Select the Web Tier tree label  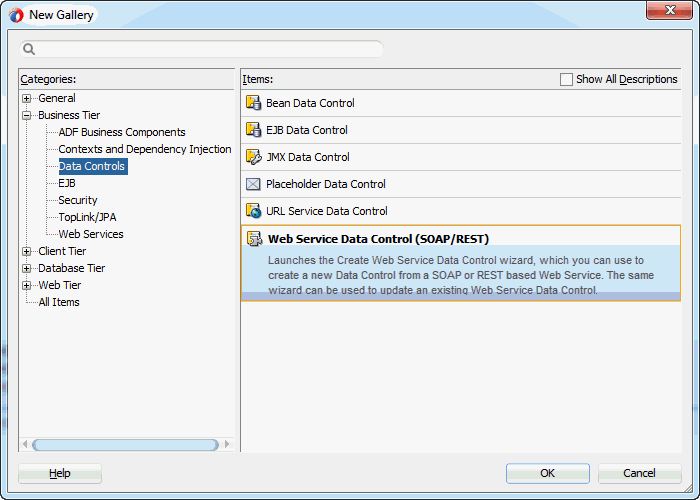60,285
